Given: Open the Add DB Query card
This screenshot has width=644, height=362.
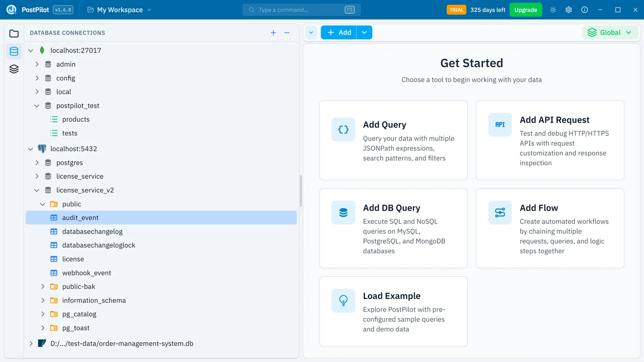Looking at the screenshot, I should 393,228.
